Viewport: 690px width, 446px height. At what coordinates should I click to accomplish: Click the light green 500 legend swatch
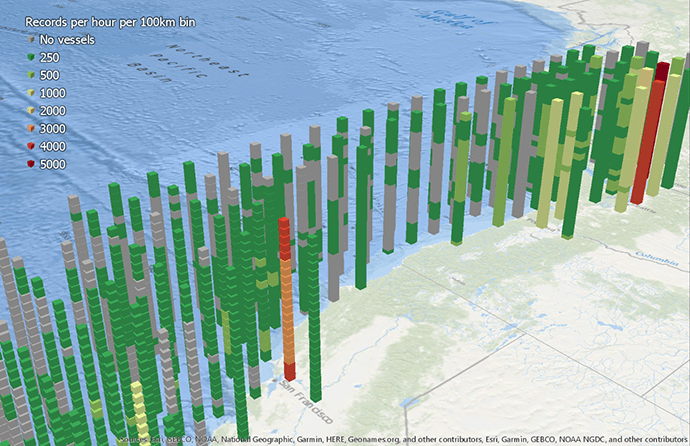(31, 75)
